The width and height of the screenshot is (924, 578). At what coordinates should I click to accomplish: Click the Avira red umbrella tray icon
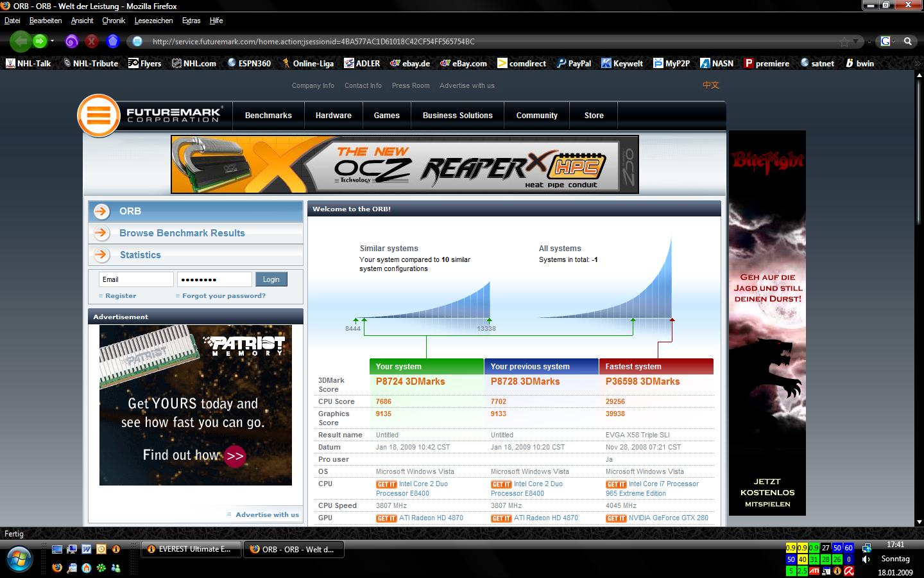[849, 570]
